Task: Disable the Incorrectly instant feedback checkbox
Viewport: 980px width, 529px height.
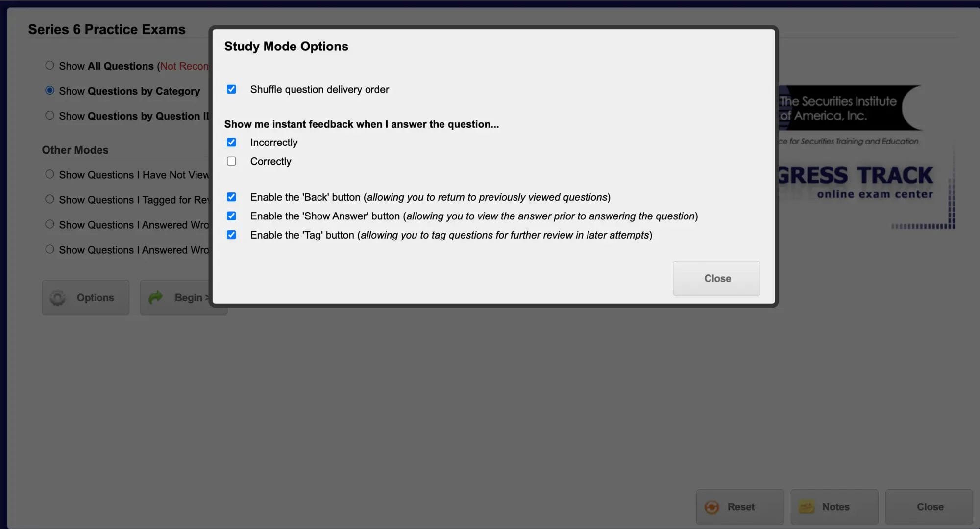Action: point(231,143)
